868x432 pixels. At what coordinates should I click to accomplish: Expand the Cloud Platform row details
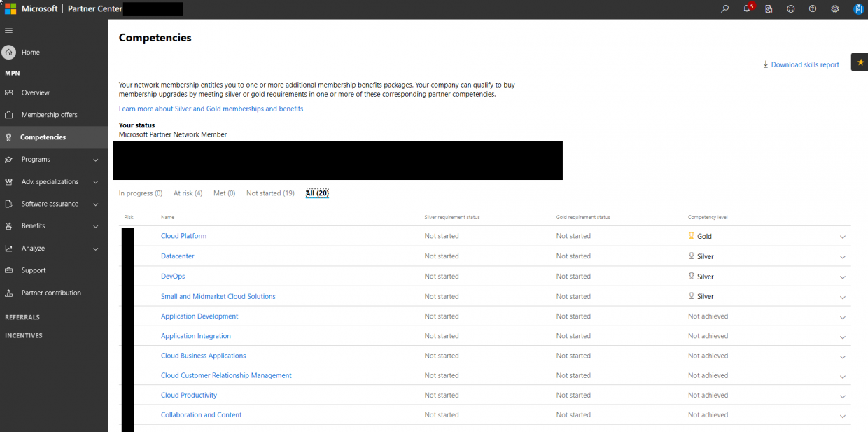[x=843, y=237]
